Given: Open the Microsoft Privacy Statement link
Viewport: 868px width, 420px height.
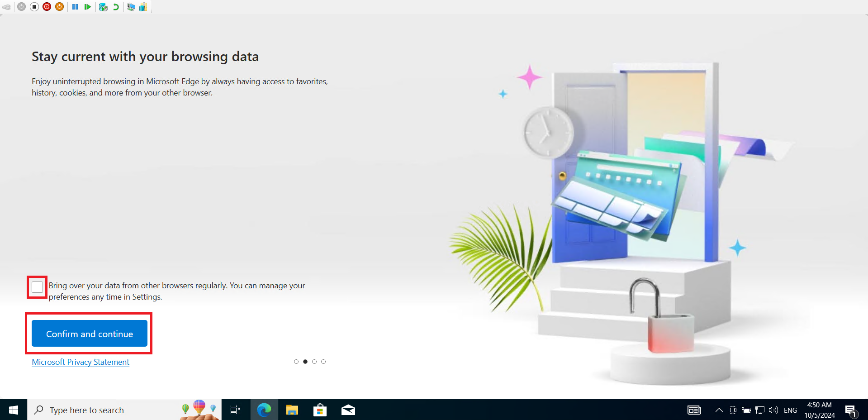Looking at the screenshot, I should pyautogui.click(x=81, y=362).
